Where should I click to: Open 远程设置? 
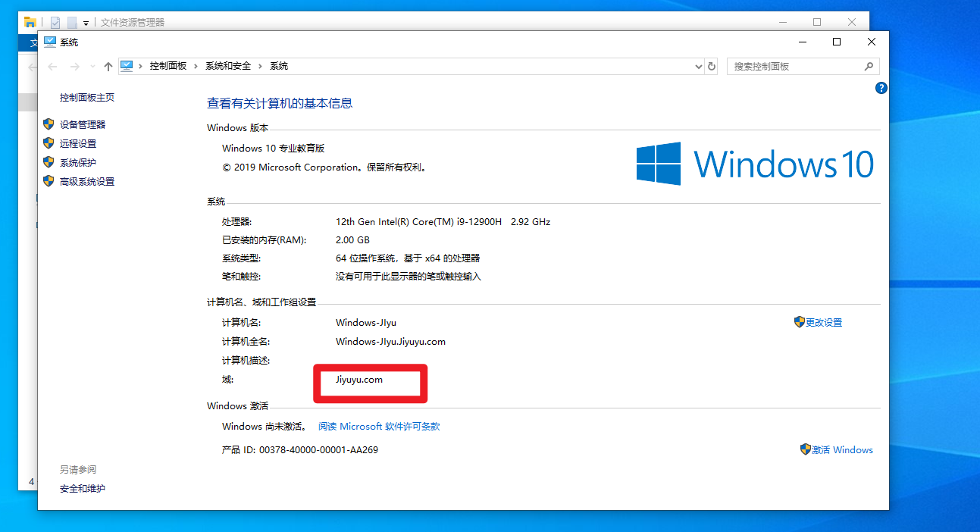click(78, 143)
